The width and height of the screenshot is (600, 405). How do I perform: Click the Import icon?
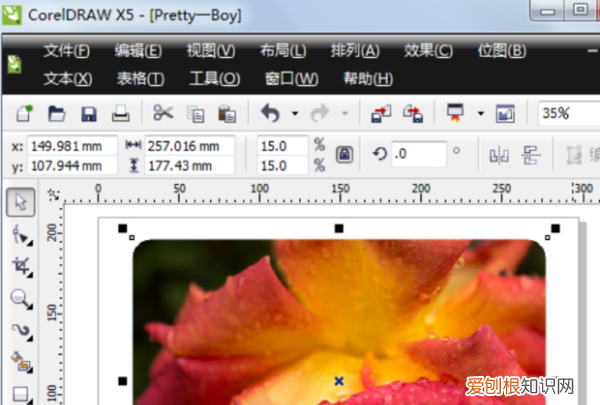click(380, 114)
